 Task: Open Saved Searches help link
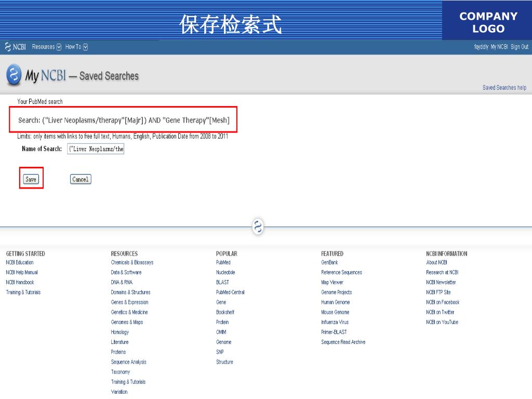pyautogui.click(x=504, y=87)
